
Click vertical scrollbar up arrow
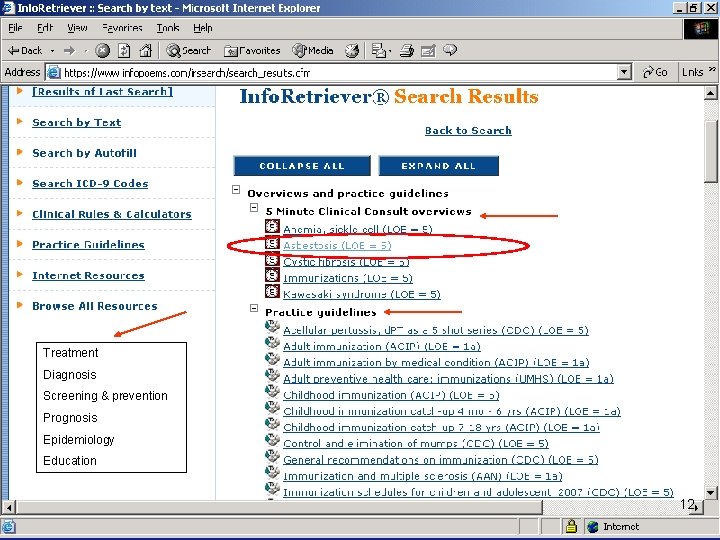(710, 93)
